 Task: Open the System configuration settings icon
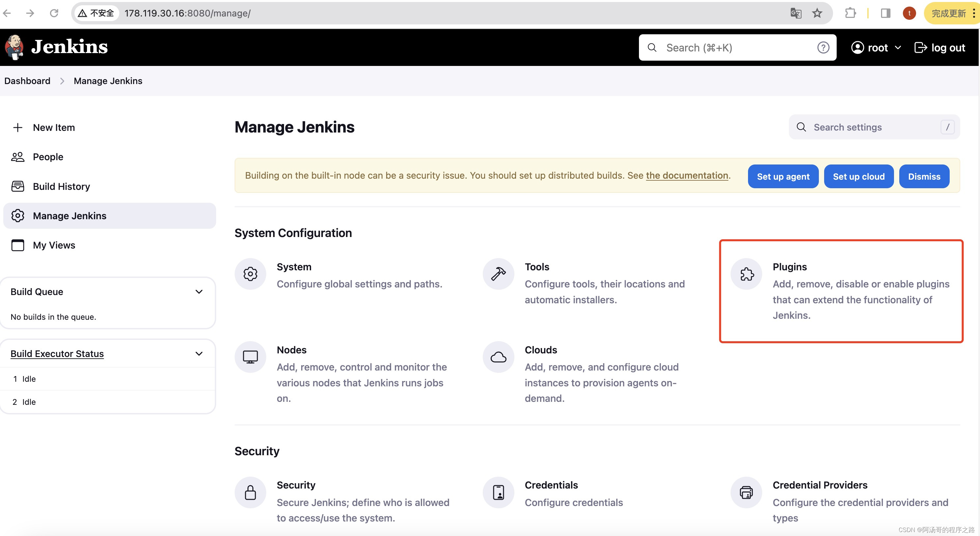(x=250, y=273)
